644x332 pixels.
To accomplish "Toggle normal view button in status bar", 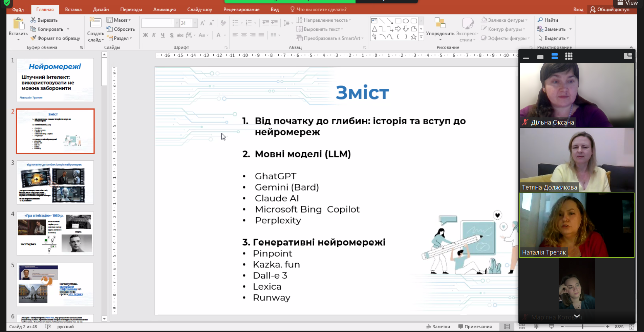I will (x=507, y=327).
